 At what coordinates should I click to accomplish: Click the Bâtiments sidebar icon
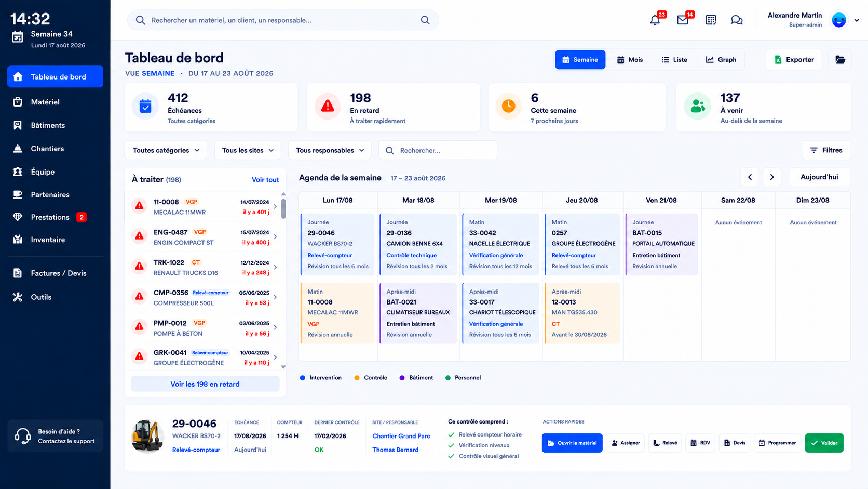[x=18, y=125]
